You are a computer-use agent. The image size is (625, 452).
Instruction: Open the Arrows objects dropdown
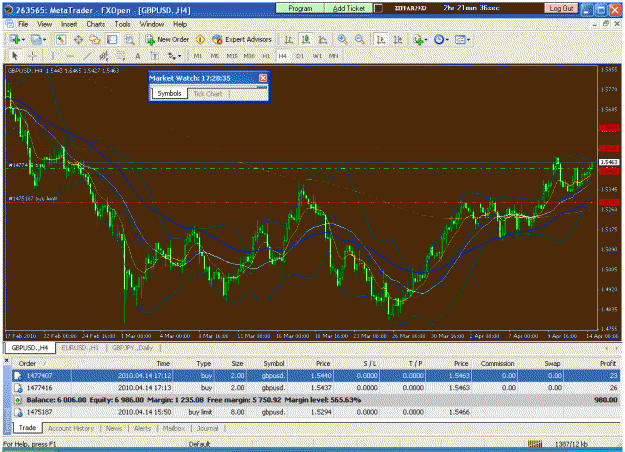point(174,56)
